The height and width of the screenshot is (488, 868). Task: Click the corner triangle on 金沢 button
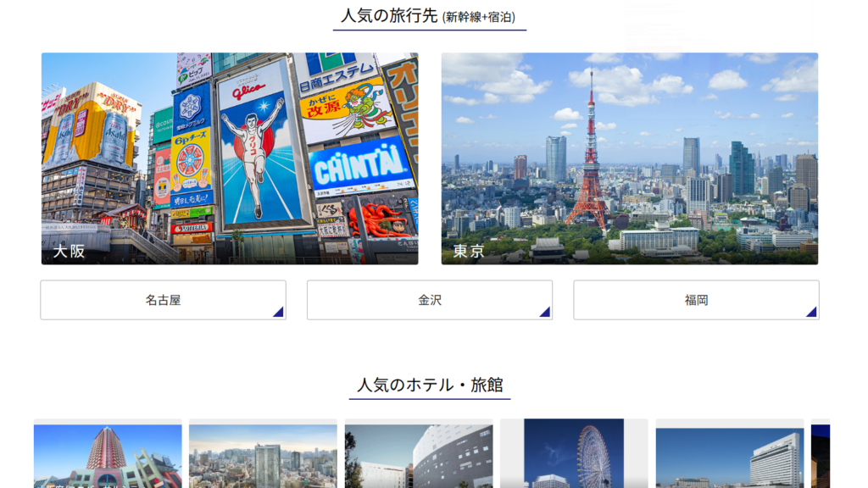[545, 313]
